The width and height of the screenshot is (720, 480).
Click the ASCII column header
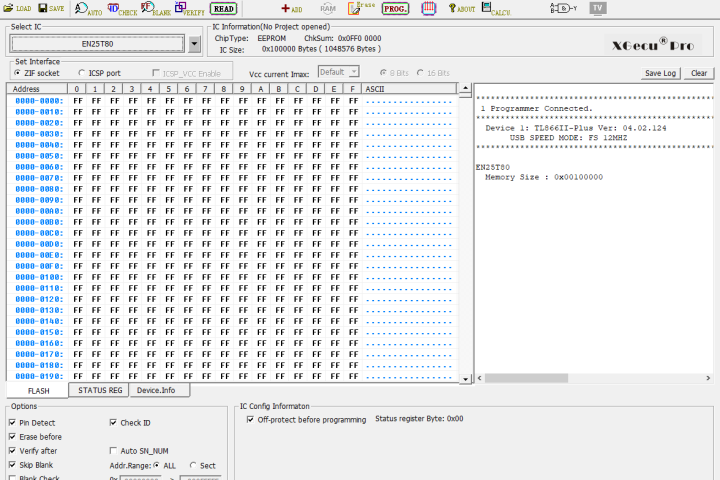coord(409,89)
